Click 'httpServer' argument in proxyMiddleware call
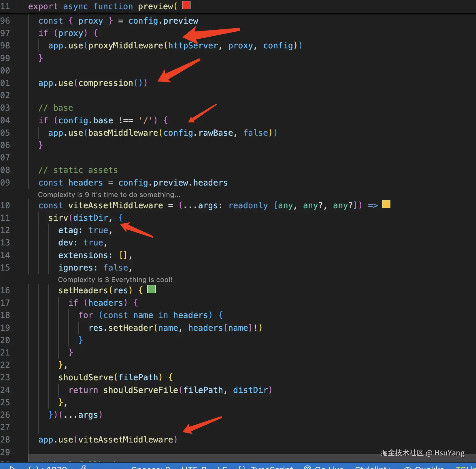Screen dimensions: 476x469 click(193, 46)
